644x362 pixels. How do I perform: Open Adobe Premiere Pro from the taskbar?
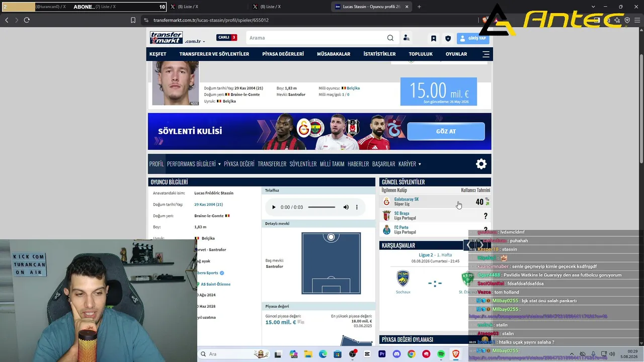(382, 354)
